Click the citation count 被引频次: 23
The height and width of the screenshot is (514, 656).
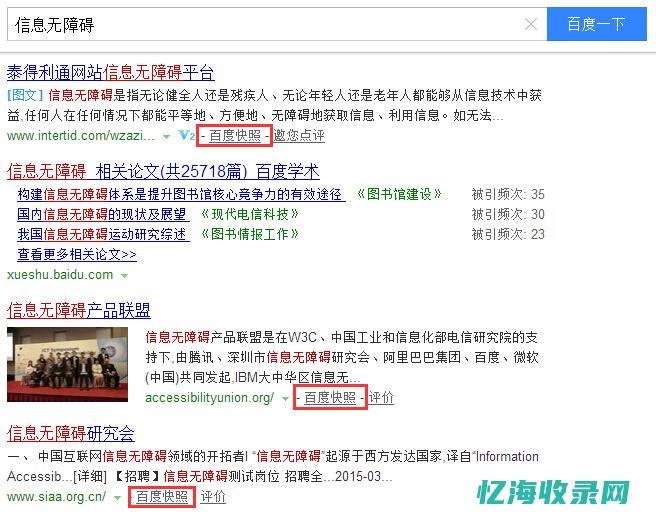pos(508,234)
